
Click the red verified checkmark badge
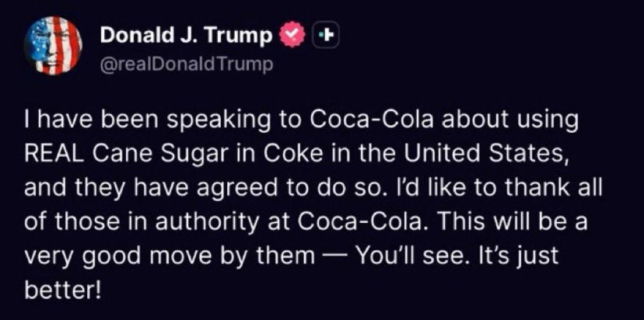click(292, 36)
